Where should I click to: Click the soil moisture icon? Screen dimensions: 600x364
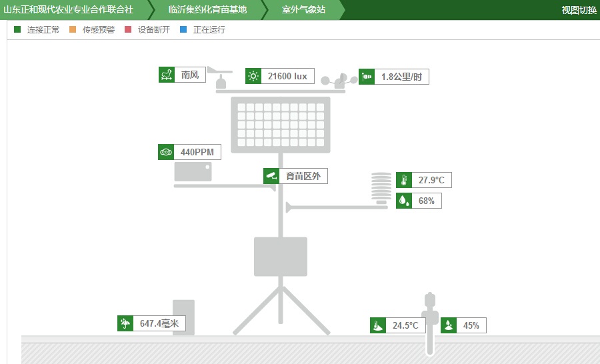click(x=449, y=325)
